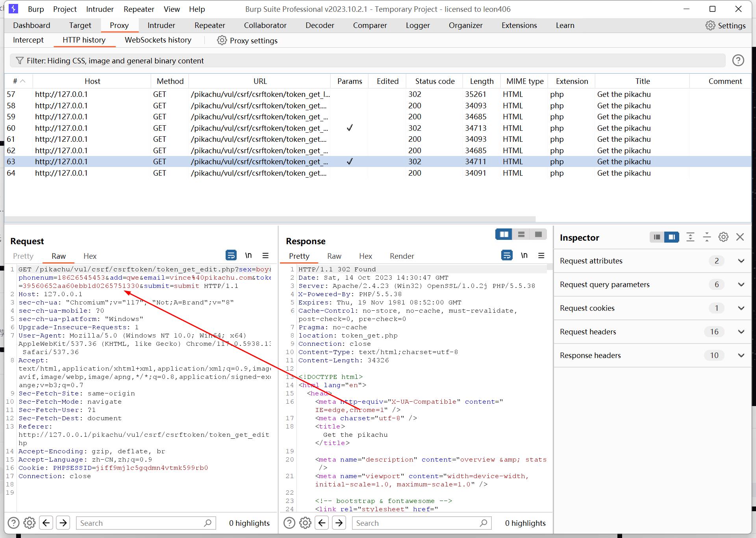Select history row number 64
Screen dimensions: 756x538
377,173
